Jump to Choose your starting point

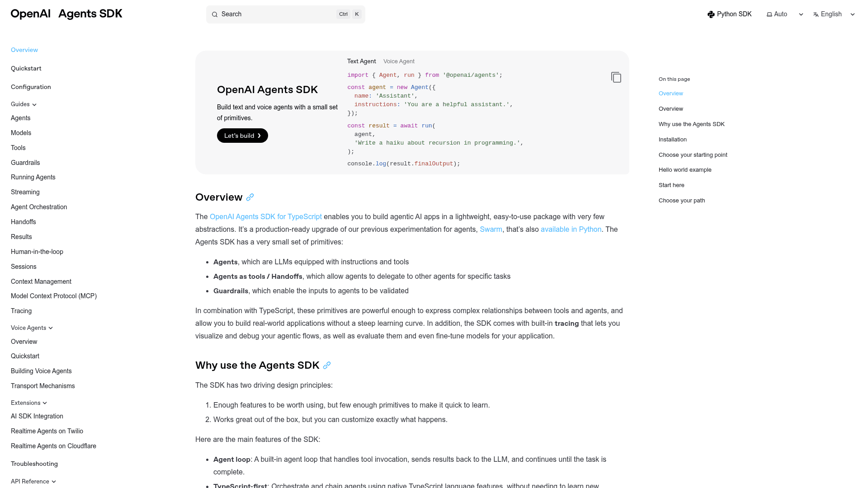click(693, 155)
